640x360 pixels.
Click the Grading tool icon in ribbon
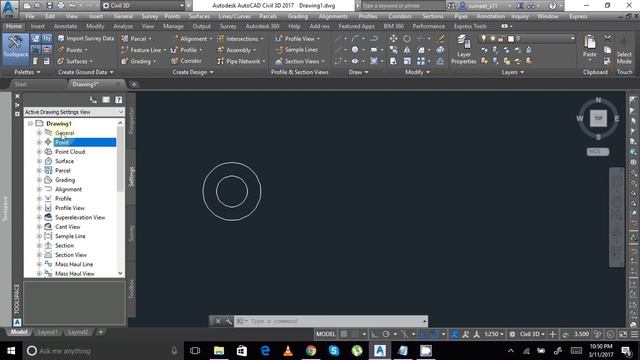124,61
